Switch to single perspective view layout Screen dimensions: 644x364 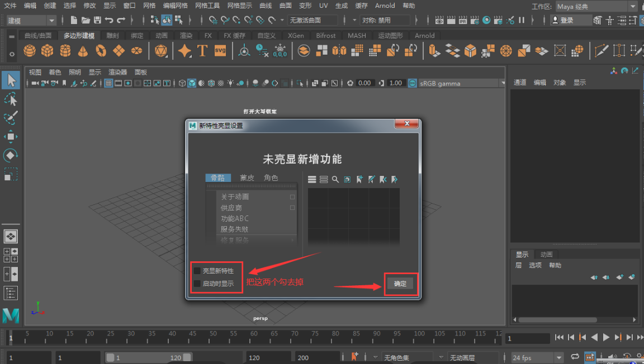11,236
